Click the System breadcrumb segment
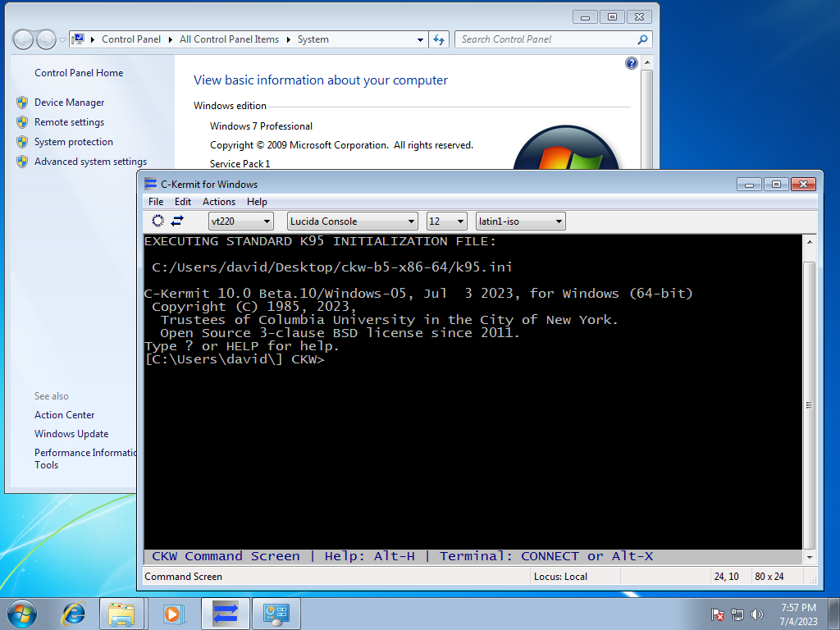This screenshot has width=840, height=630. (313, 39)
